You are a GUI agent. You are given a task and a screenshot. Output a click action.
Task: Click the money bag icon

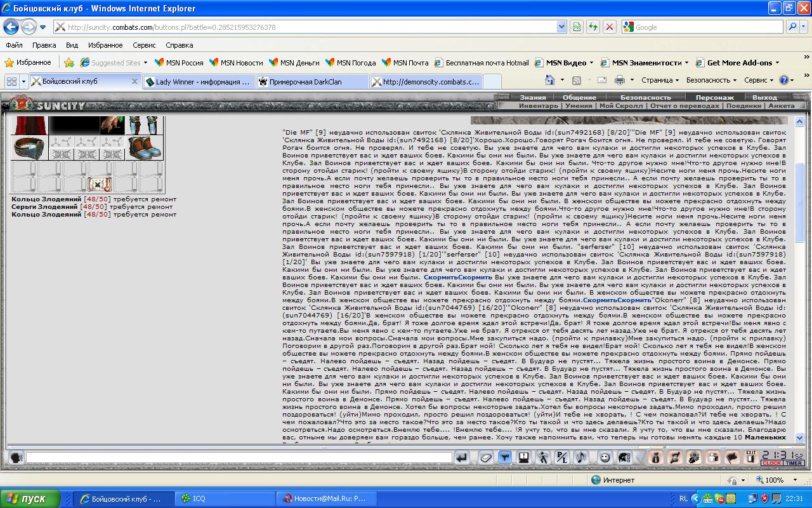656,457
